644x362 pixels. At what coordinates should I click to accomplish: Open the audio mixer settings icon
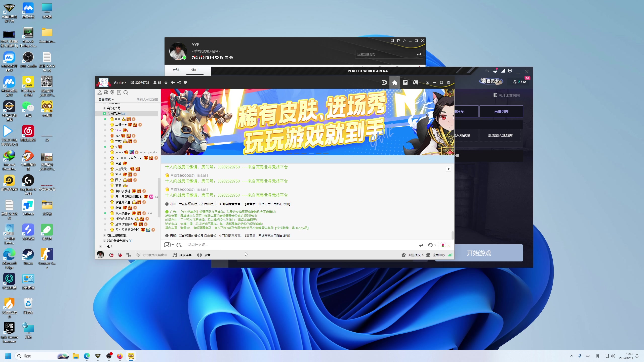[129, 255]
